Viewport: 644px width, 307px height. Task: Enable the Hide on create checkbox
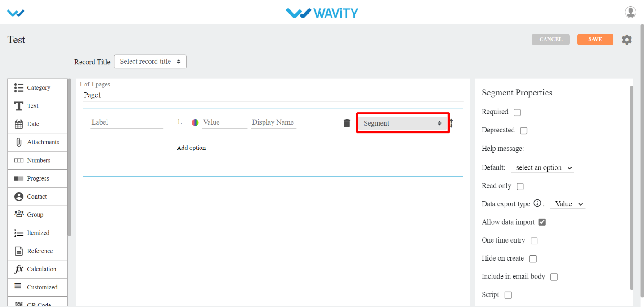(x=533, y=259)
